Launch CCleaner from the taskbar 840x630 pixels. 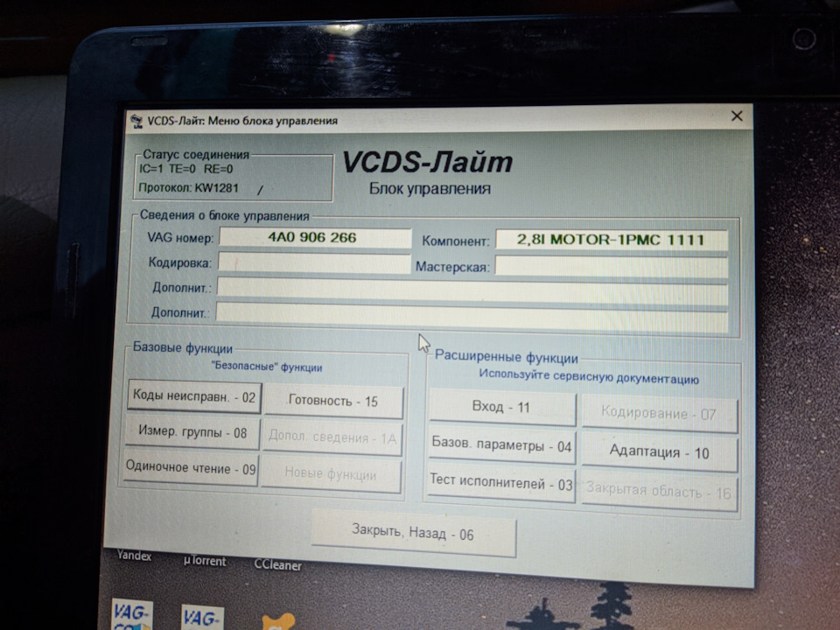(277, 565)
